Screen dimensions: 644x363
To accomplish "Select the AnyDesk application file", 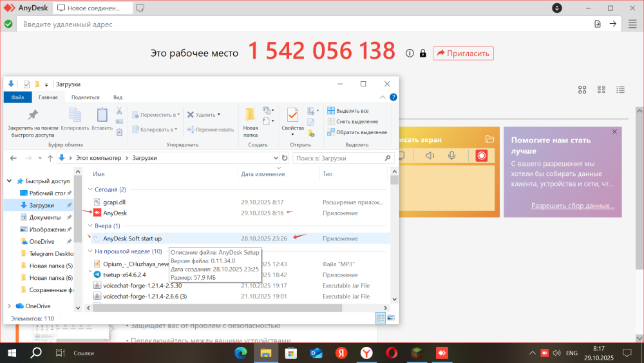I will point(115,213).
